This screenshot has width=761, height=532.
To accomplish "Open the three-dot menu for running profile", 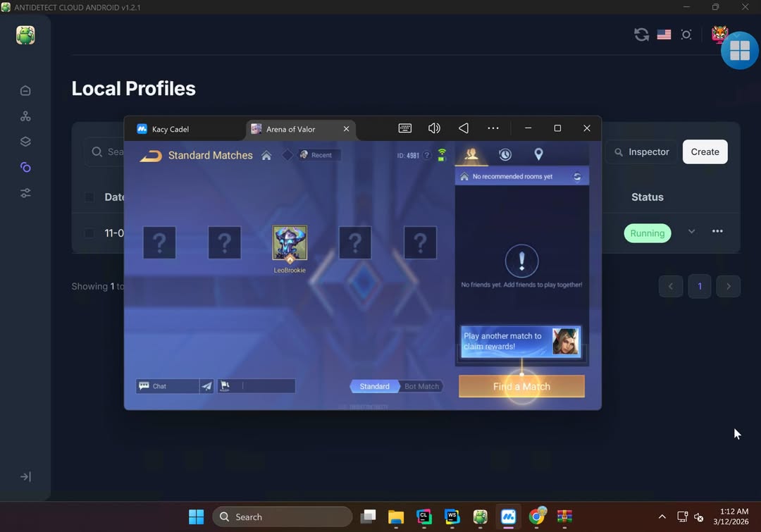I will (x=717, y=231).
